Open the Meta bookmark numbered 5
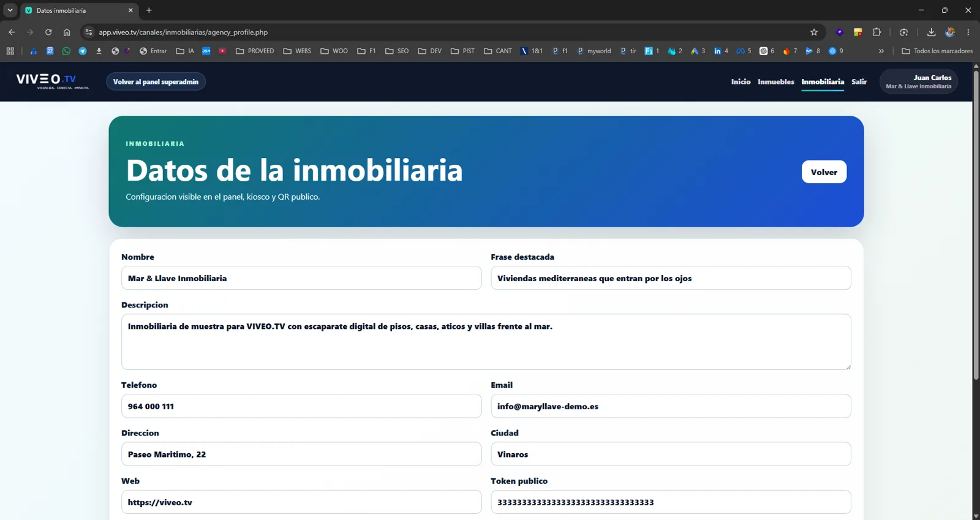Screen dimensions: 980x520 (744, 51)
